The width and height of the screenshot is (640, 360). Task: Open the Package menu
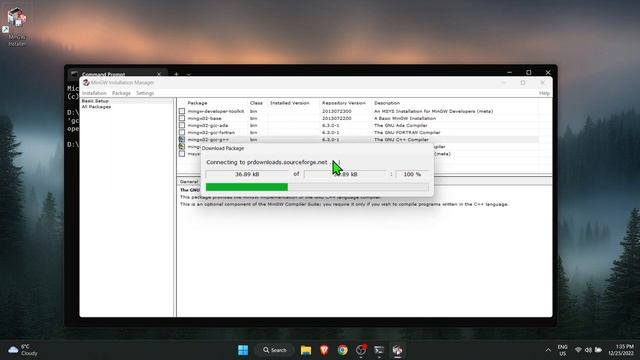click(x=121, y=93)
